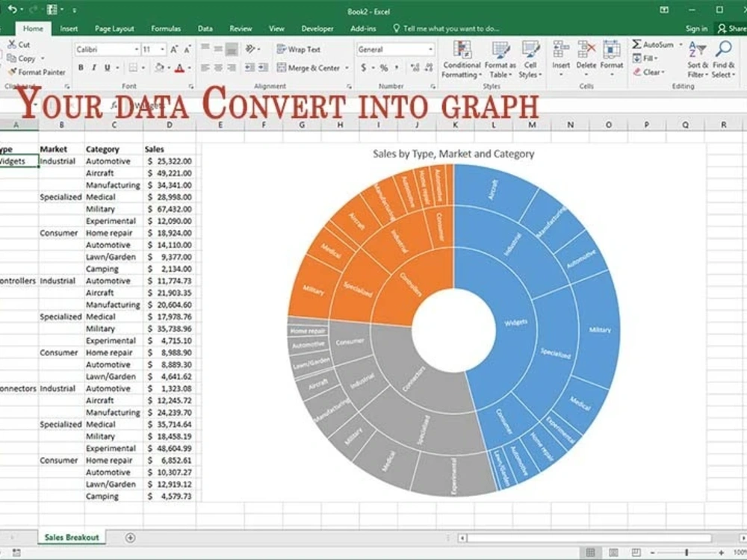This screenshot has width=747, height=560.
Task: Apply red Font Color A
Action: click(x=179, y=68)
